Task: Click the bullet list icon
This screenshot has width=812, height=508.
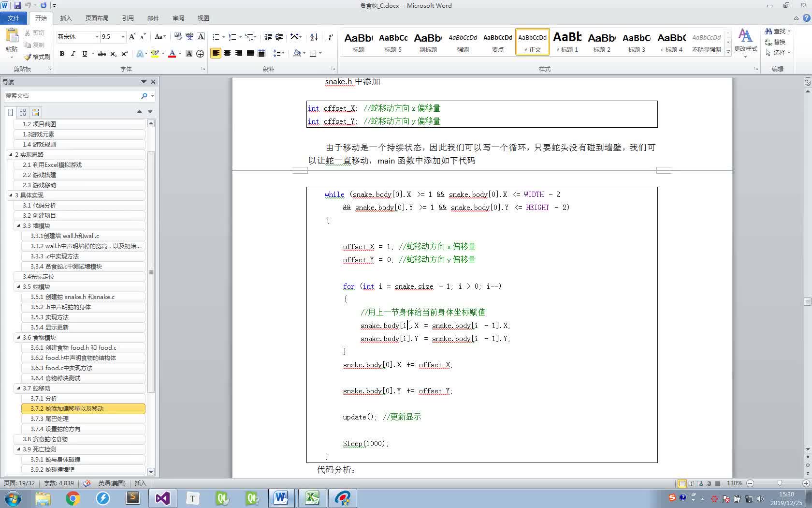Action: coord(216,37)
